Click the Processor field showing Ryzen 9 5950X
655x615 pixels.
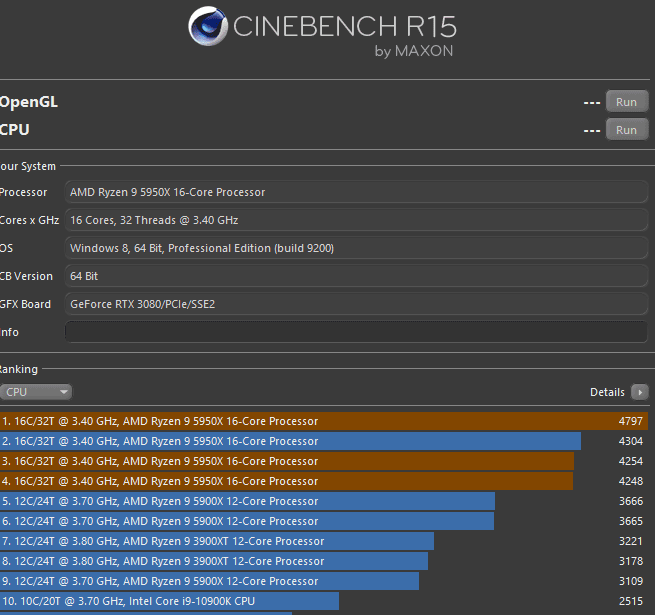coord(356,192)
